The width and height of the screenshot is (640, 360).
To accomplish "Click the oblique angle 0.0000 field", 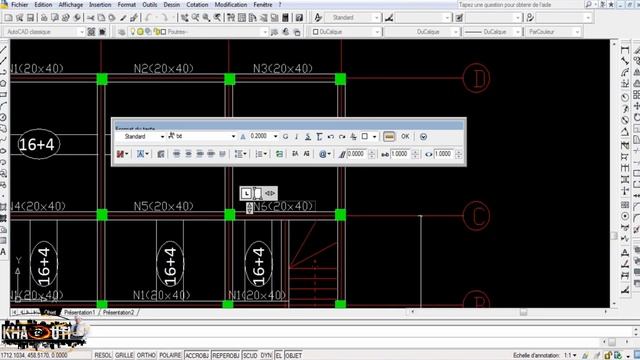I will tap(357, 154).
